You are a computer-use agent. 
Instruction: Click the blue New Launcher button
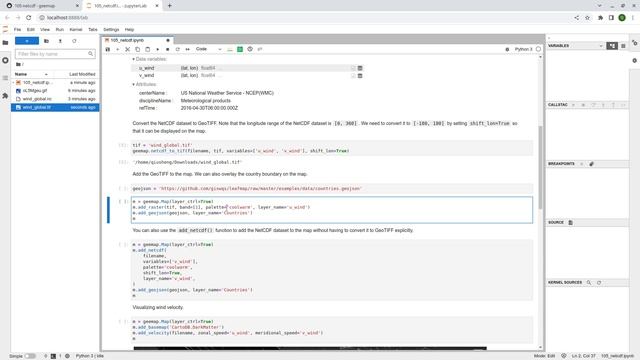pyautogui.click(x=27, y=41)
